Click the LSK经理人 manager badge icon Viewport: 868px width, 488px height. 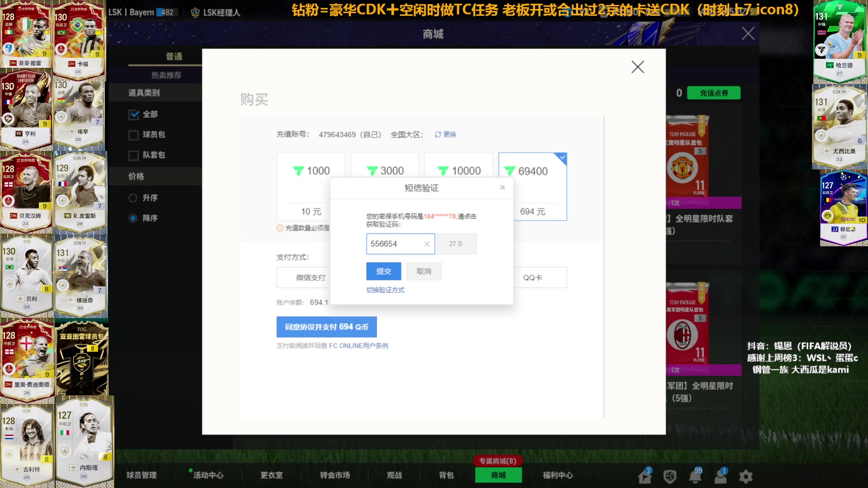click(195, 13)
